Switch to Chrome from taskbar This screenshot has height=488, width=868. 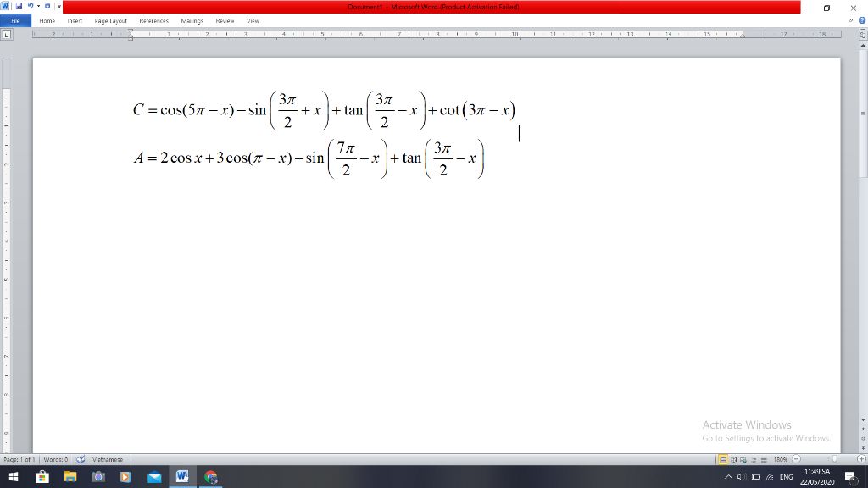210,477
